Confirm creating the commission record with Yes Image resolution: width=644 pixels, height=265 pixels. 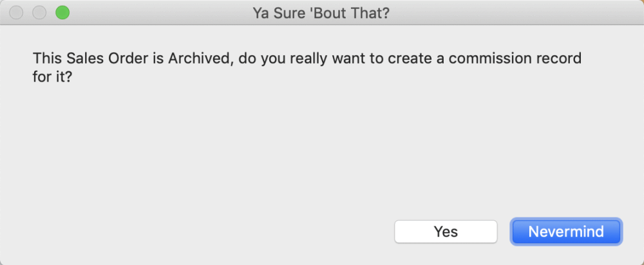446,232
